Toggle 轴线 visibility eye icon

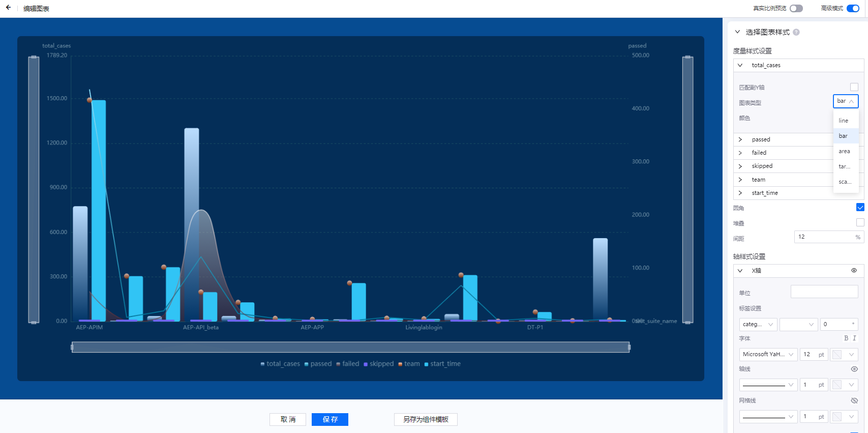(x=854, y=369)
